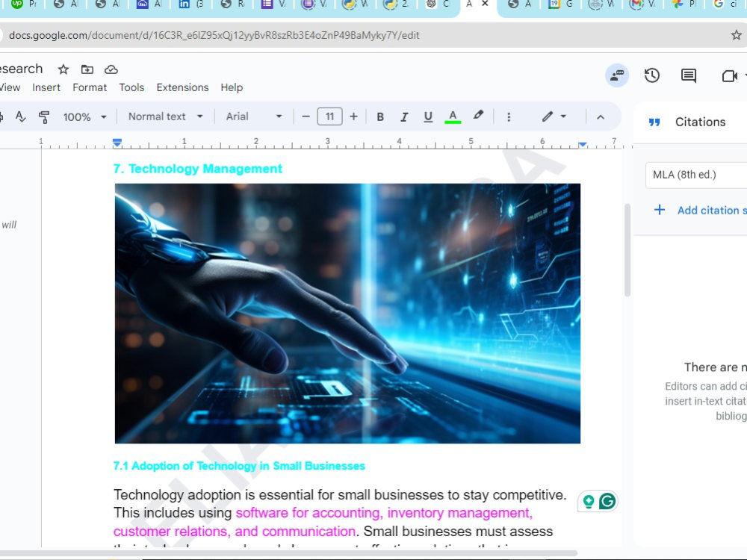Click the pink text 'software for accounting'

[x=309, y=513]
